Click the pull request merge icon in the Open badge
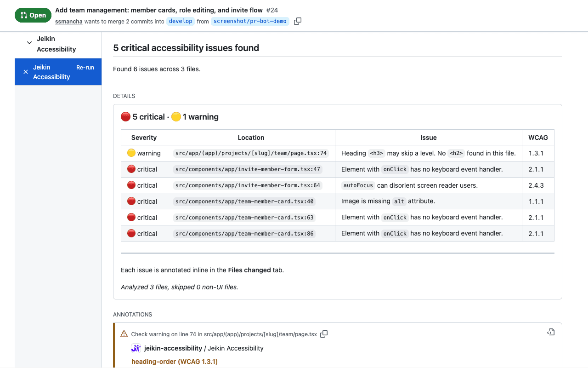The image size is (588, 368). [x=25, y=15]
